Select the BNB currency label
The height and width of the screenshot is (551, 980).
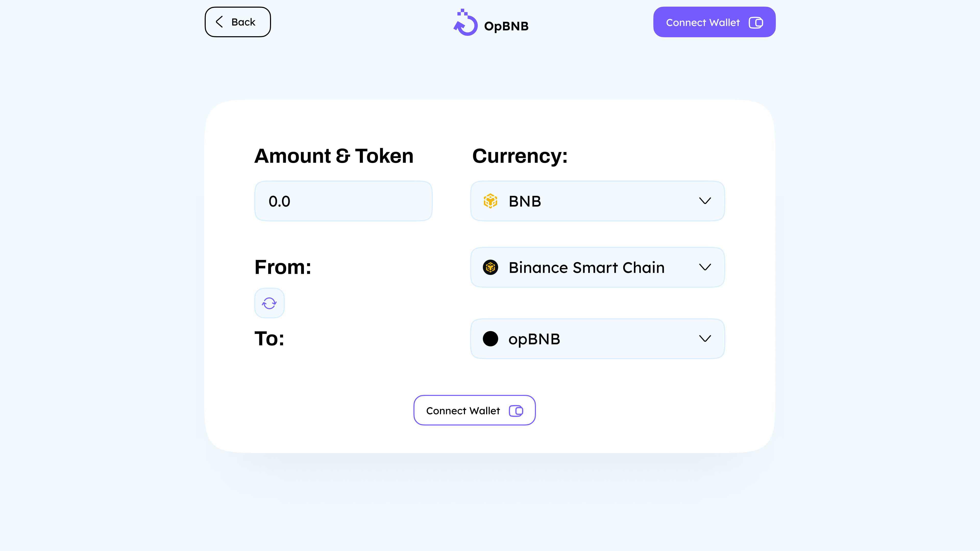click(525, 201)
